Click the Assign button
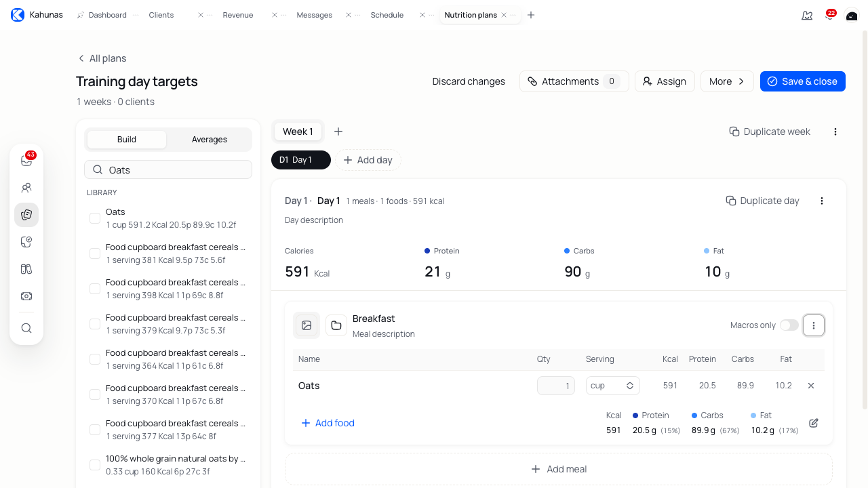Image resolution: width=868 pixels, height=488 pixels. pyautogui.click(x=665, y=81)
